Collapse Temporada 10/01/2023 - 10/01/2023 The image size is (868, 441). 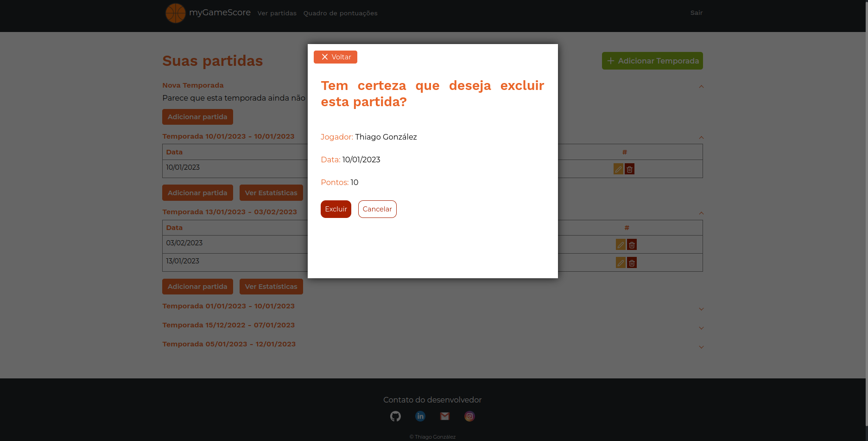701,138
